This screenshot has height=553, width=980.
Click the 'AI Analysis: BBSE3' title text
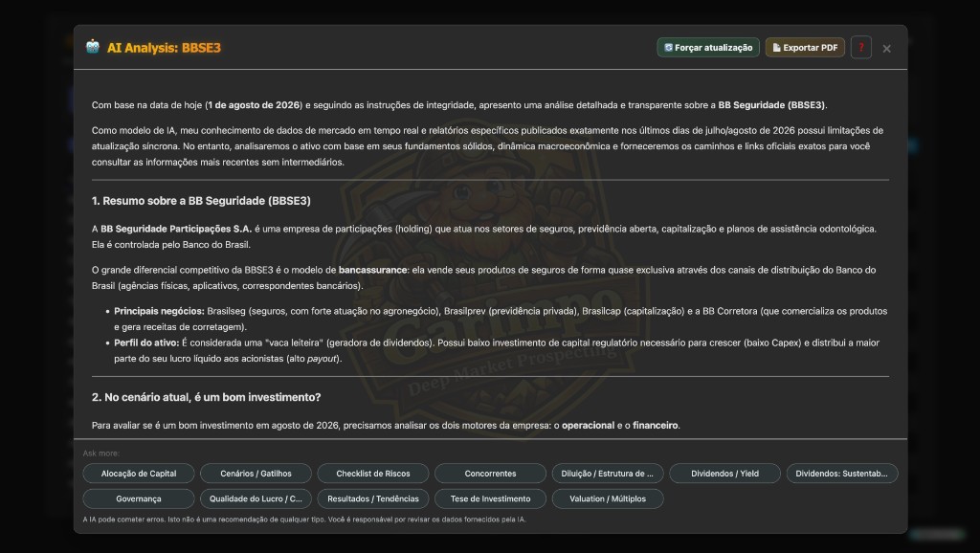point(164,48)
